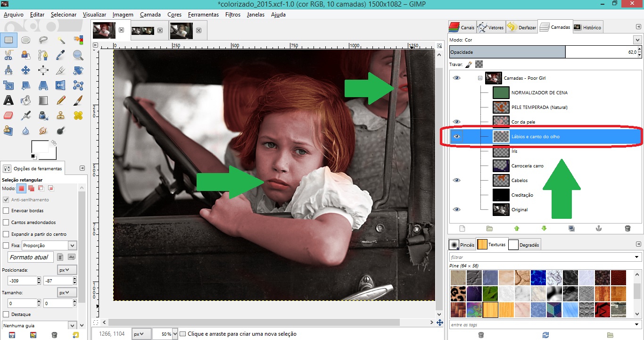This screenshot has height=340, width=644.
Task: Click the anchor layer icon
Action: 599,229
